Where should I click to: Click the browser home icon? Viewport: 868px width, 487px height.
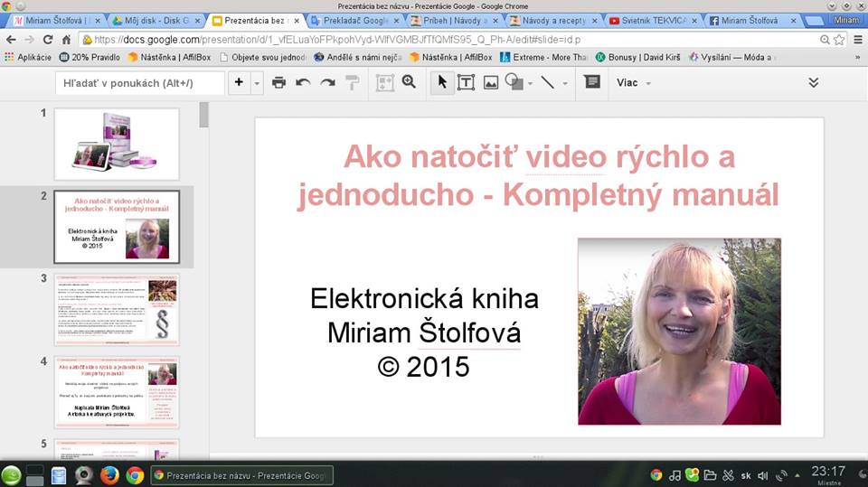66,40
